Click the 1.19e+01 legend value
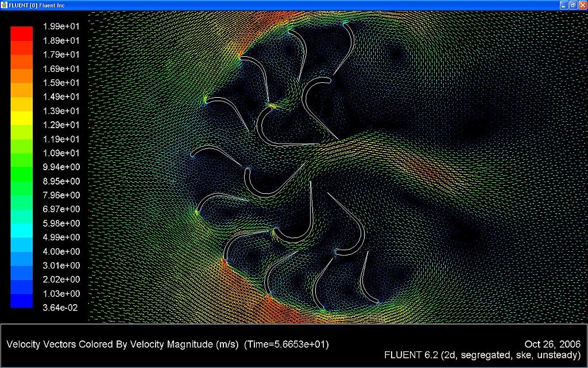 click(x=61, y=139)
